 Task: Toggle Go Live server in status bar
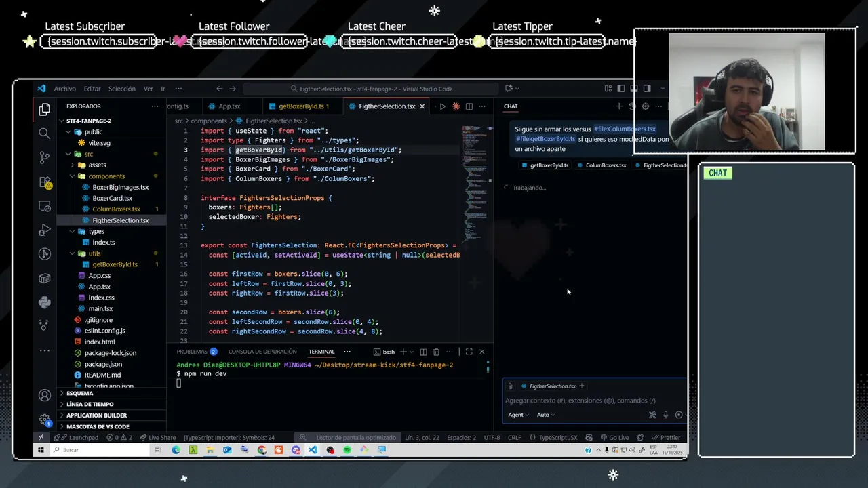pos(614,438)
